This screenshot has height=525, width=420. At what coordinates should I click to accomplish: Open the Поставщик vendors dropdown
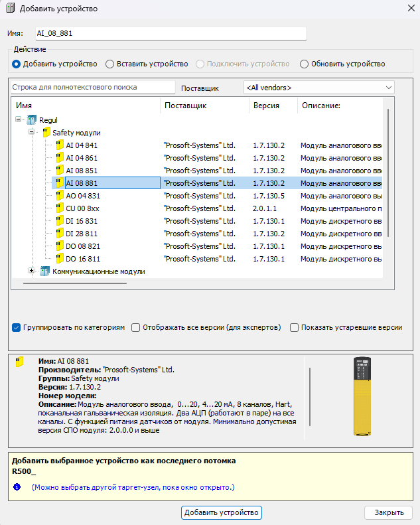(318, 88)
